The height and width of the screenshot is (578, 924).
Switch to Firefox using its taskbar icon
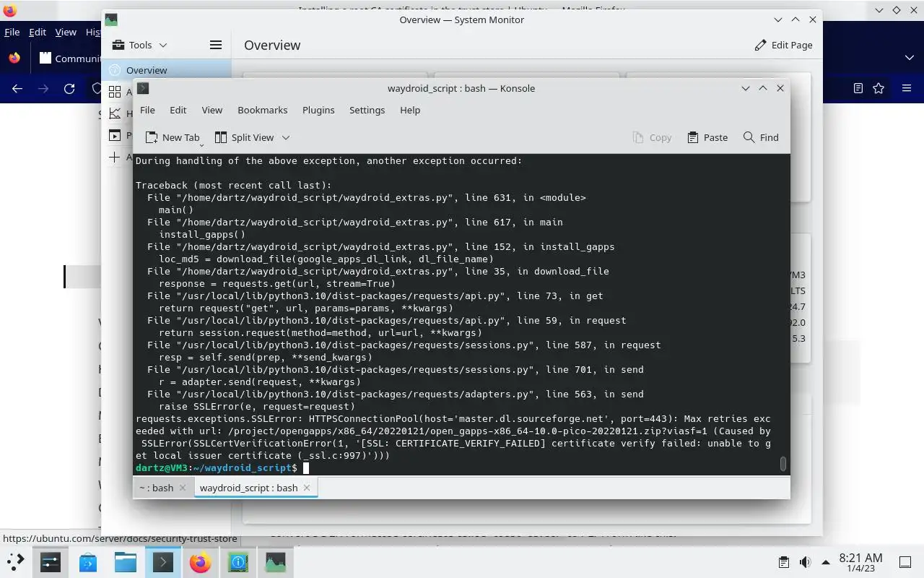coord(201,562)
